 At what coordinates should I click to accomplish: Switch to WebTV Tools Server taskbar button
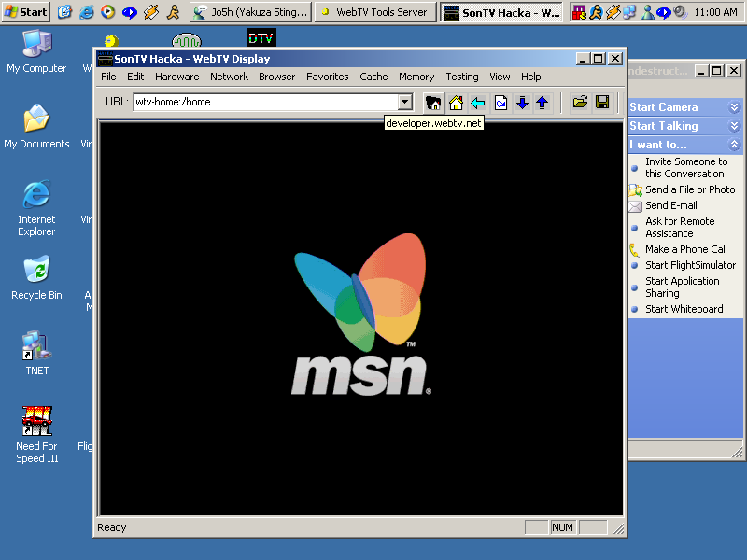373,12
